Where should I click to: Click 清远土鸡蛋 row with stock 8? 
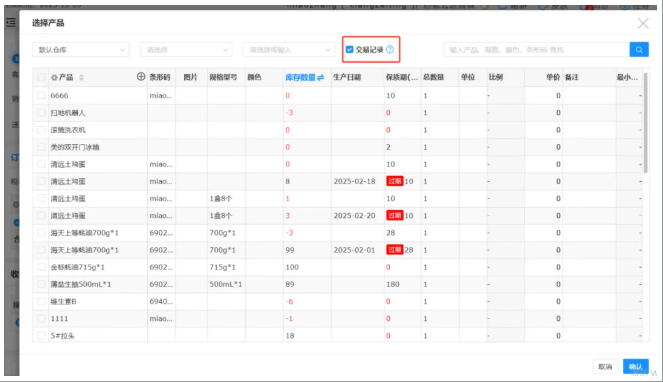(x=68, y=181)
